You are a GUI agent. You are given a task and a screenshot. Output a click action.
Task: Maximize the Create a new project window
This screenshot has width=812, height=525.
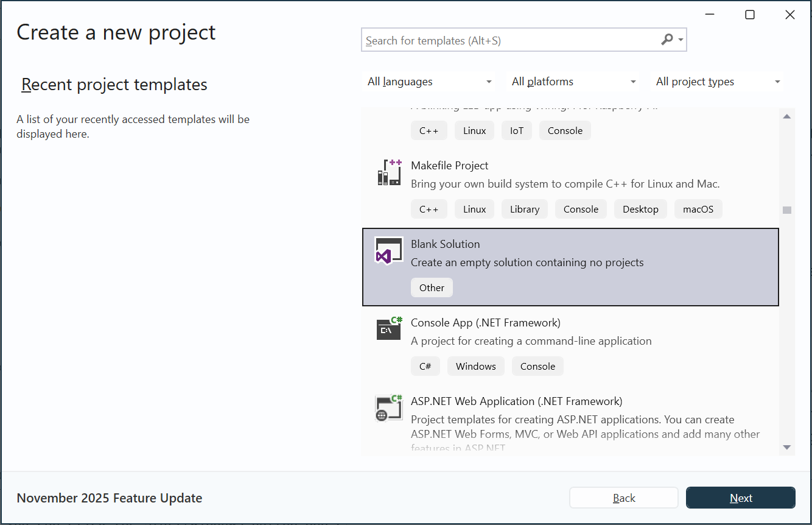pos(750,15)
